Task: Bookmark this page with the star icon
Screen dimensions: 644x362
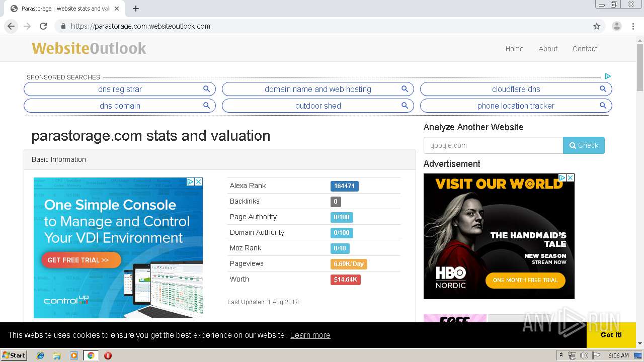Action: click(597, 26)
